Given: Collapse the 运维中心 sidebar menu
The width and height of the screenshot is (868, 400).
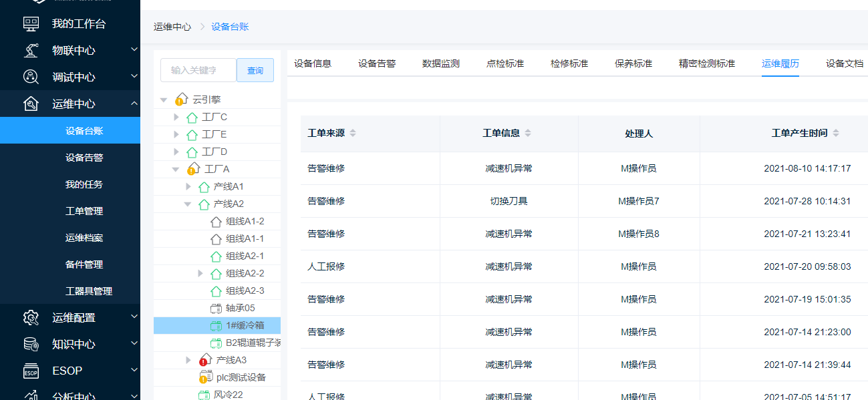Looking at the screenshot, I should [134, 104].
